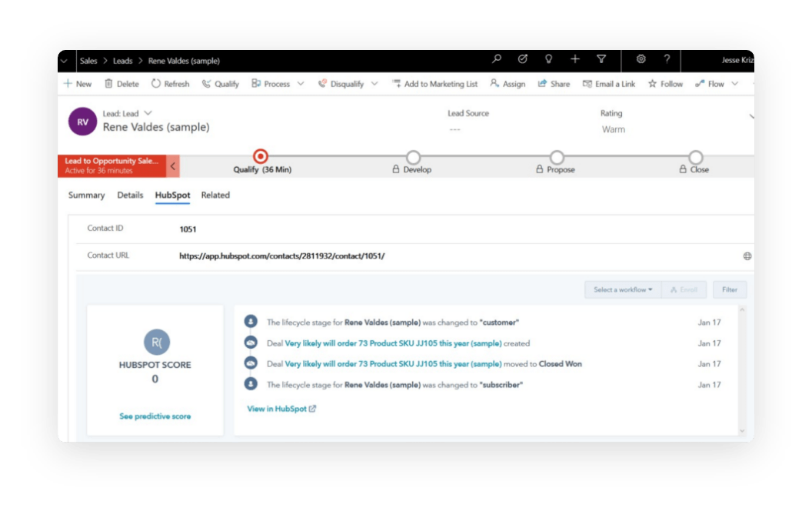Viewport: 812px width, 508px height.
Task: Click the Process command
Action: [271, 84]
